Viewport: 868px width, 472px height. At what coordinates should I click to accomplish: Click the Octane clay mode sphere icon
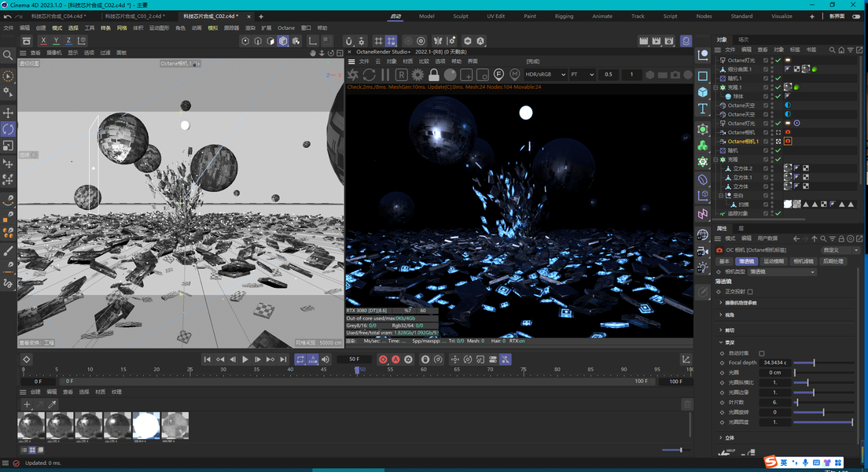[450, 74]
